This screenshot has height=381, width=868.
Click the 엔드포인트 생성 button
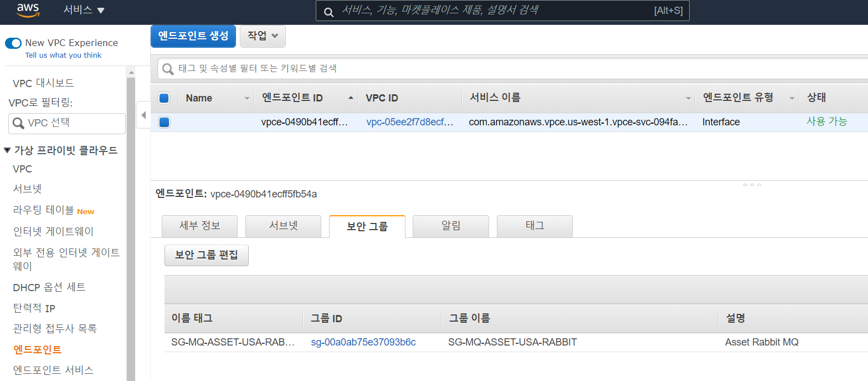pos(193,36)
